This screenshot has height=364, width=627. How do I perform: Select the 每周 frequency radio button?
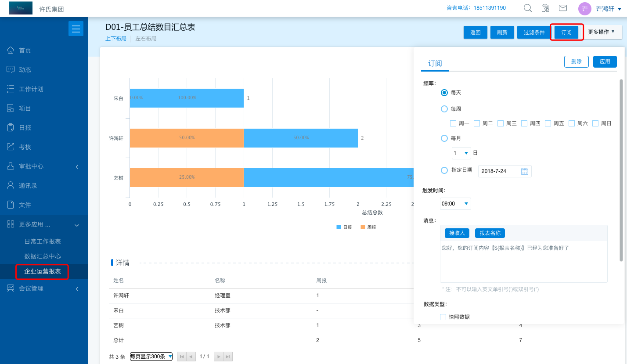(x=444, y=109)
